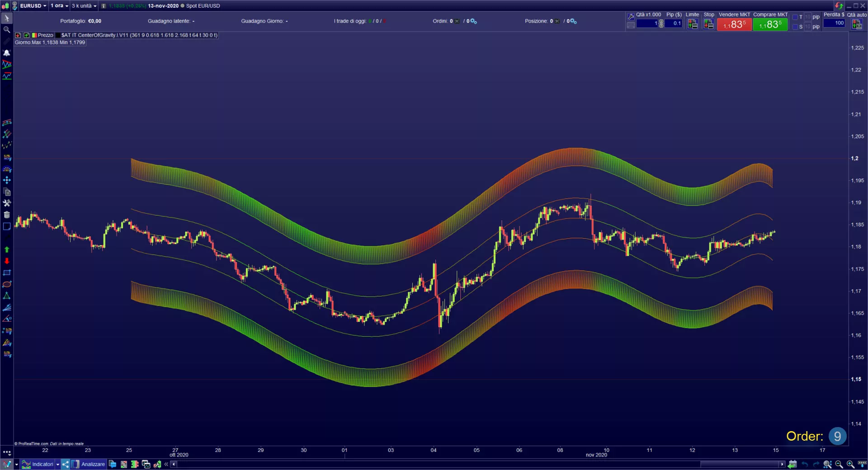The height and width of the screenshot is (470, 868).
Task: Open Ordini settings gear
Action: click(x=473, y=21)
